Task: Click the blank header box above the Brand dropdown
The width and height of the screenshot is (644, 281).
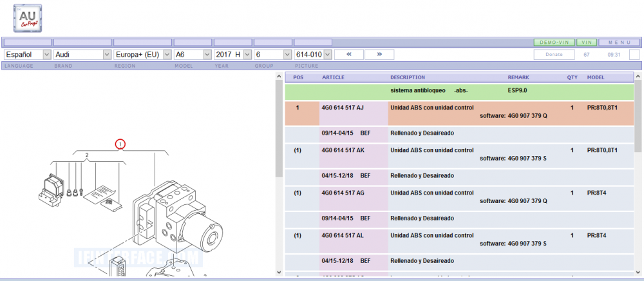Action: [x=82, y=43]
